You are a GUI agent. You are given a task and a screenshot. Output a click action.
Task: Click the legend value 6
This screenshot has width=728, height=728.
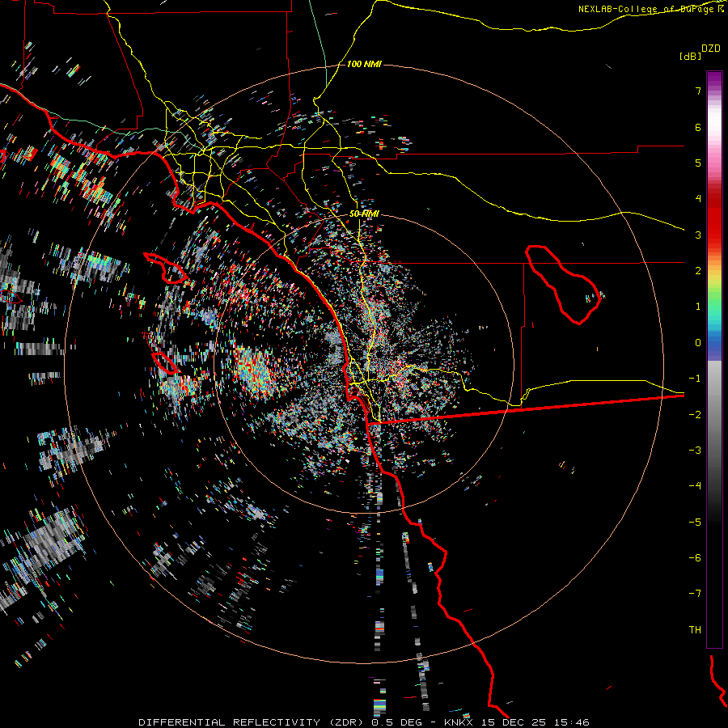coord(697,127)
